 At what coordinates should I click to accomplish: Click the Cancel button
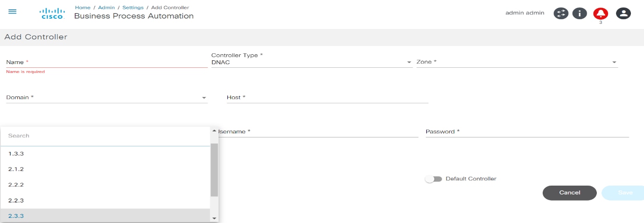[569, 193]
